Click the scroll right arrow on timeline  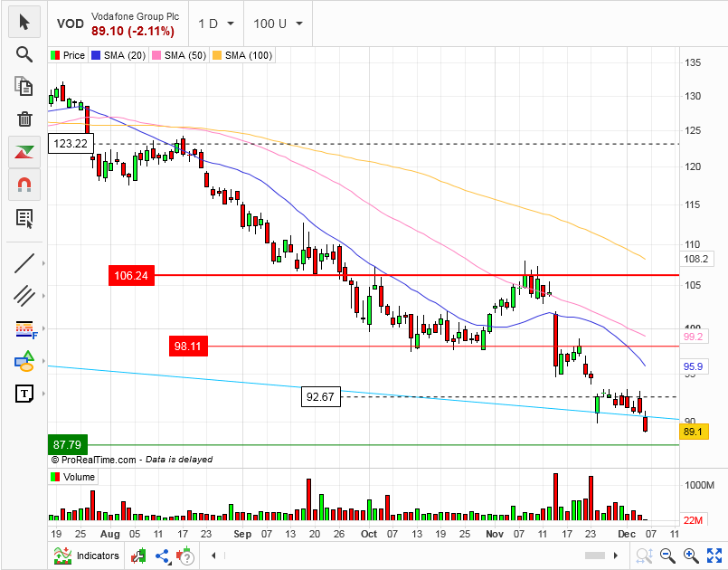click(x=616, y=556)
